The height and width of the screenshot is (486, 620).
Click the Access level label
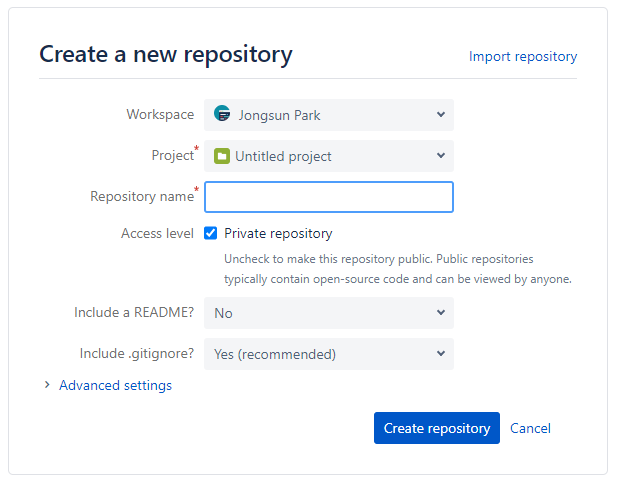(157, 233)
